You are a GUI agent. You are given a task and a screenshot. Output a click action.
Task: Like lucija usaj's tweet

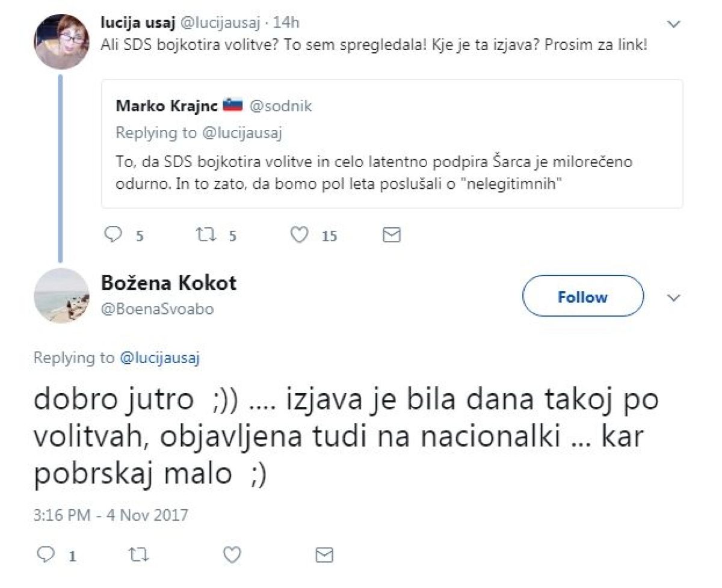point(299,234)
